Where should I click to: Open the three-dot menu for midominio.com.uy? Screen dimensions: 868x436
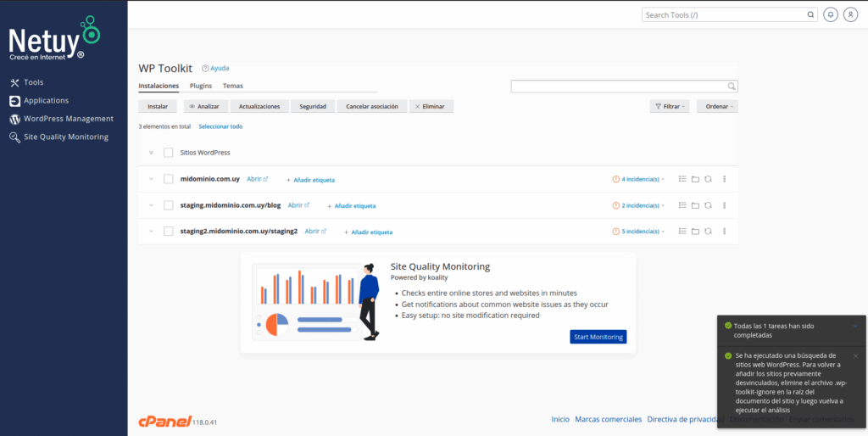pyautogui.click(x=724, y=179)
